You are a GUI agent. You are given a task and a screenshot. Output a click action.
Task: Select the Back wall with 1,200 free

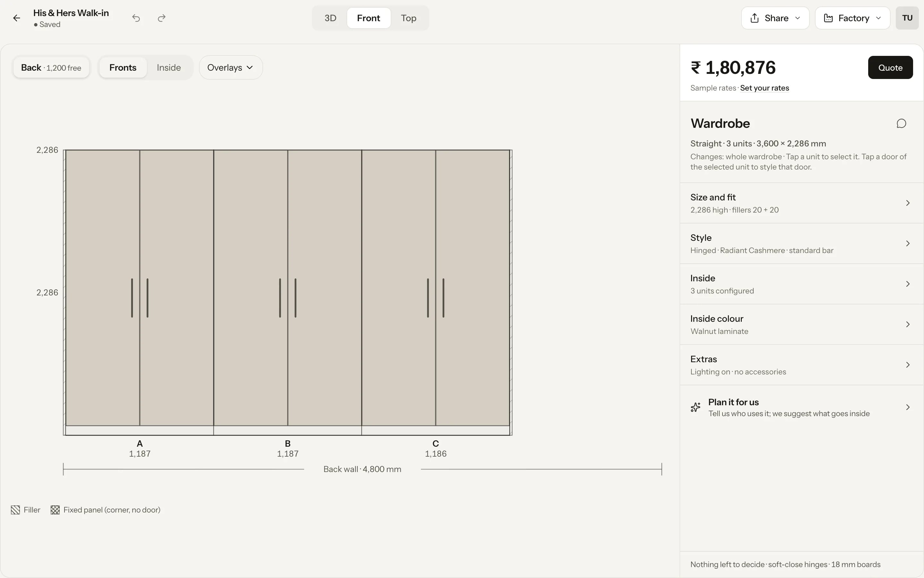(51, 68)
